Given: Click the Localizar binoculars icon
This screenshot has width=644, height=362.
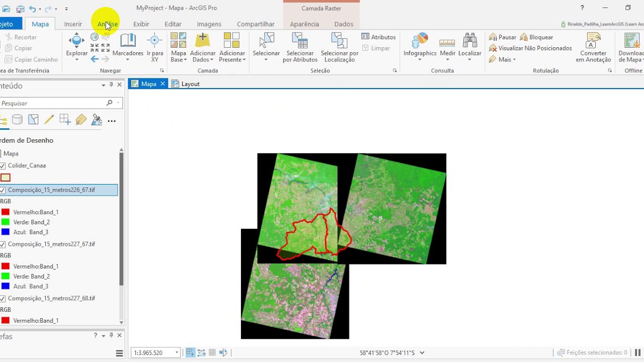Looking at the screenshot, I should pos(470,40).
